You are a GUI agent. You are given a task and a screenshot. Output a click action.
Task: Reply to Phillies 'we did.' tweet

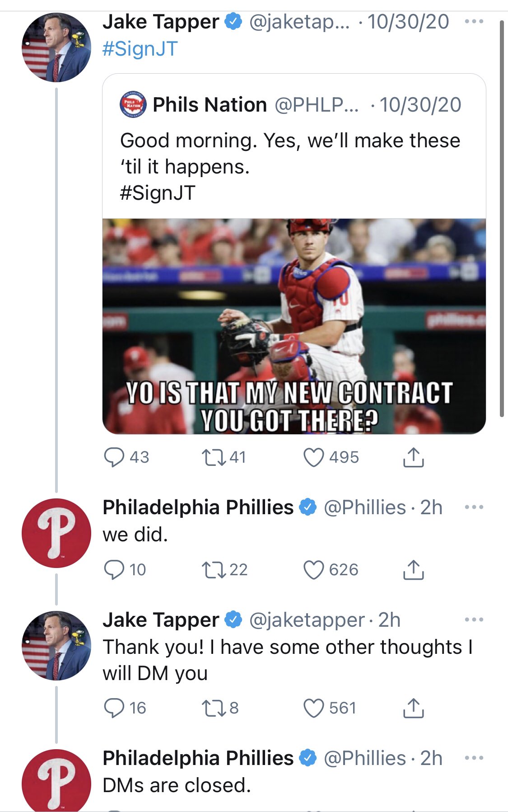114,569
